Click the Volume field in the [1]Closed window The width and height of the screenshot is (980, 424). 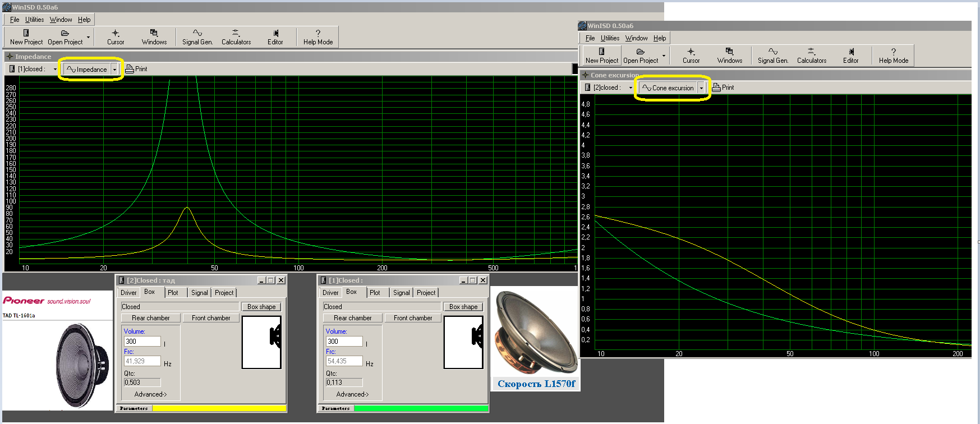point(344,341)
